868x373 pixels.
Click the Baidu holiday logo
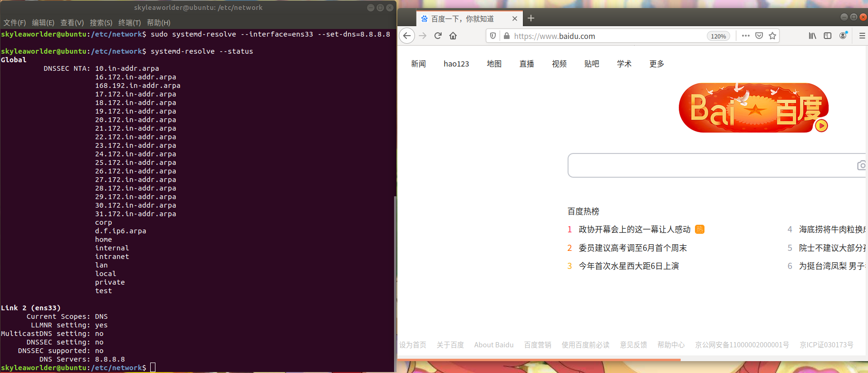click(753, 108)
